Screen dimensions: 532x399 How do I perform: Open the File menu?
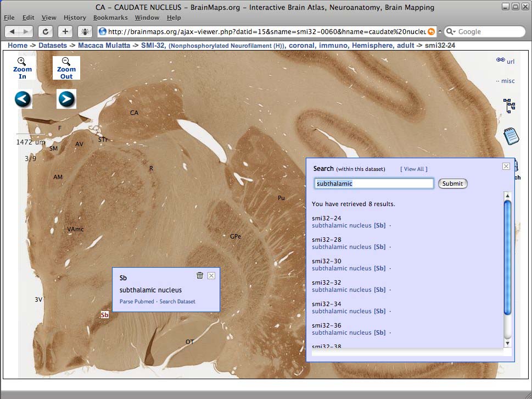(9, 18)
